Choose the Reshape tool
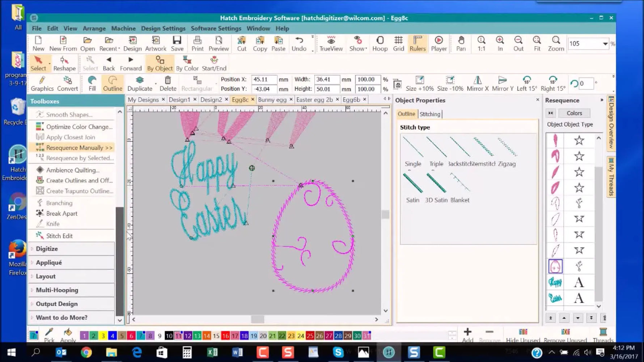The width and height of the screenshot is (644, 362). (64, 64)
